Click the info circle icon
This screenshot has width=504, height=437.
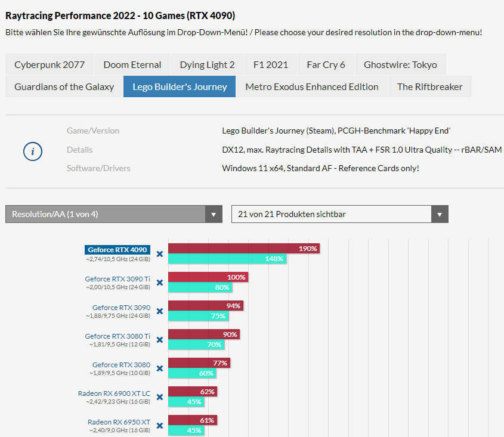pyautogui.click(x=33, y=151)
